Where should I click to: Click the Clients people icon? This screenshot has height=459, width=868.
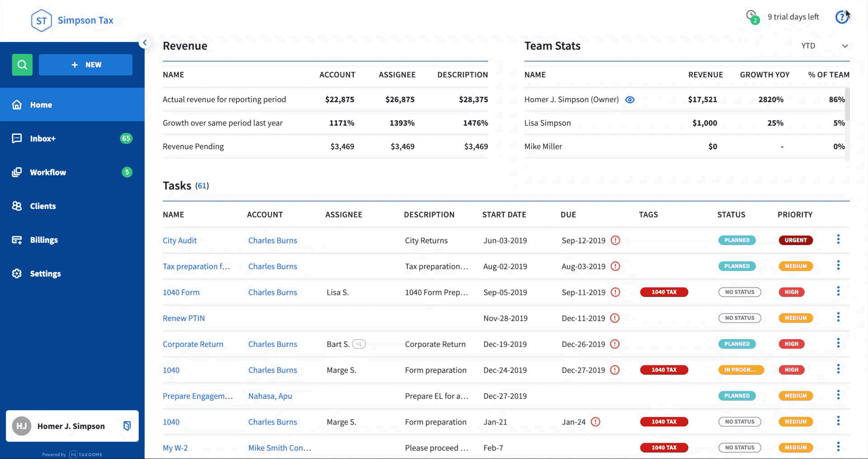point(17,206)
